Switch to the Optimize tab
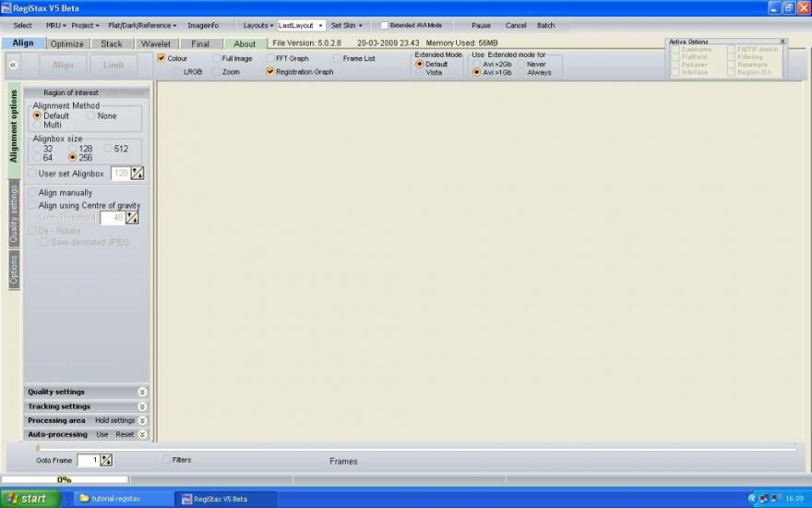Image resolution: width=812 pixels, height=508 pixels. click(x=67, y=44)
